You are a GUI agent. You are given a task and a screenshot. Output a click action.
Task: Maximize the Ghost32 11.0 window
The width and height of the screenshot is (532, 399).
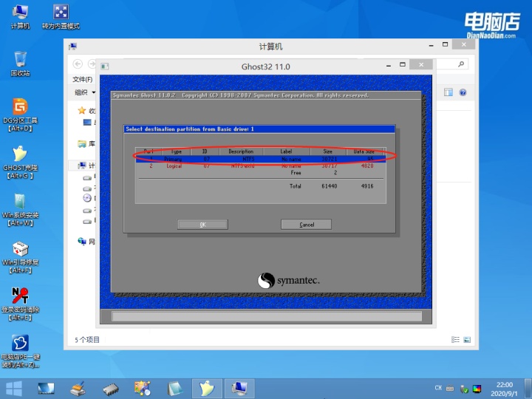point(403,64)
